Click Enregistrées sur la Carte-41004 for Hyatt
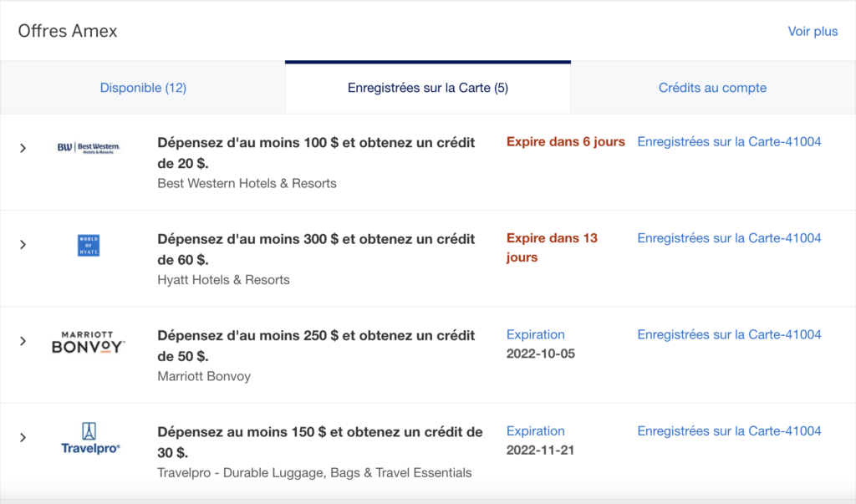This screenshot has height=504, width=856. [x=729, y=238]
